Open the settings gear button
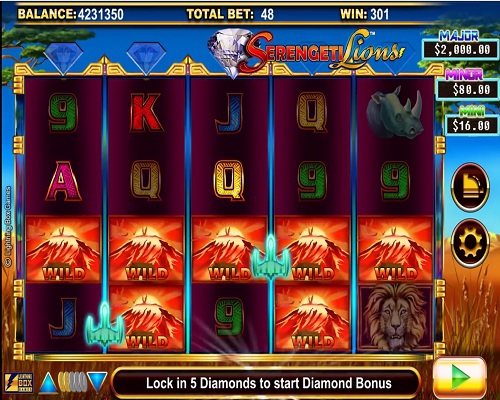The image size is (500, 400). 470,243
